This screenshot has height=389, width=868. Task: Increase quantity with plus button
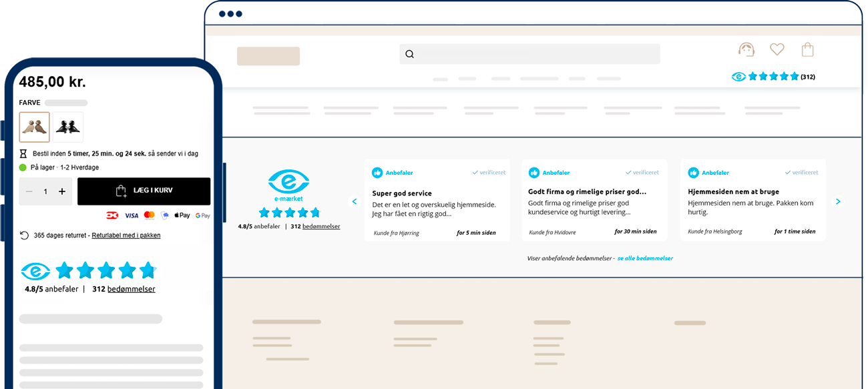point(62,191)
